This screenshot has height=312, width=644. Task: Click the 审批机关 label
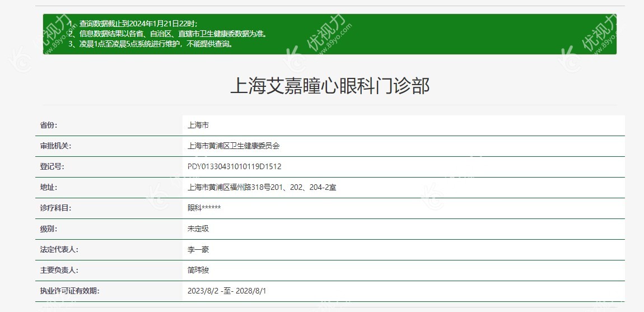[55, 146]
